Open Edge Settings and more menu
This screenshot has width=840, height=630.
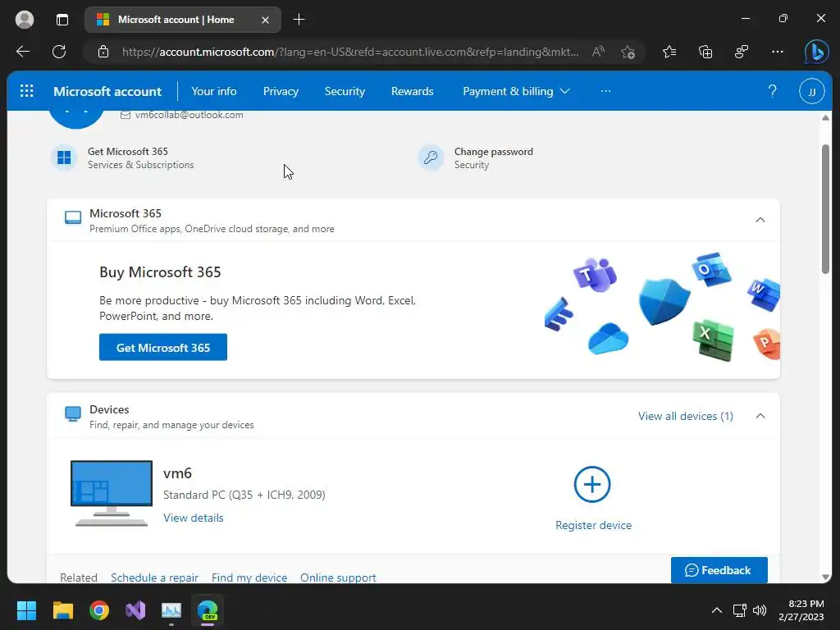pyautogui.click(x=778, y=52)
